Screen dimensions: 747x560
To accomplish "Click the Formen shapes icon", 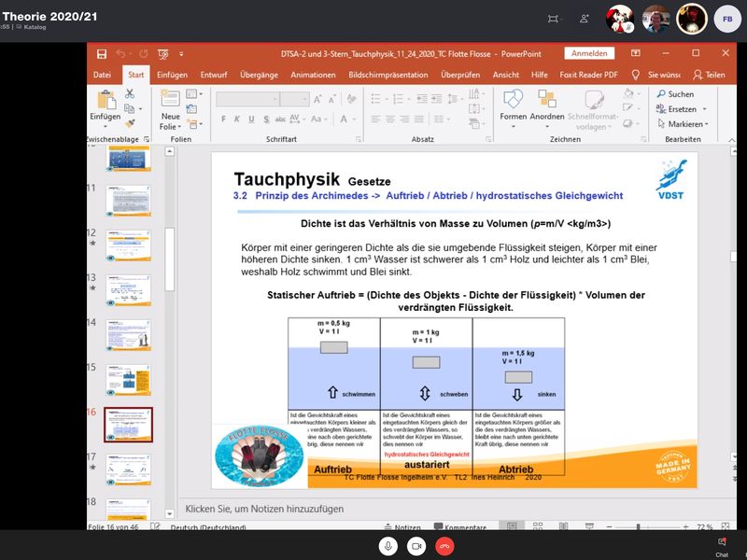I will (x=513, y=99).
